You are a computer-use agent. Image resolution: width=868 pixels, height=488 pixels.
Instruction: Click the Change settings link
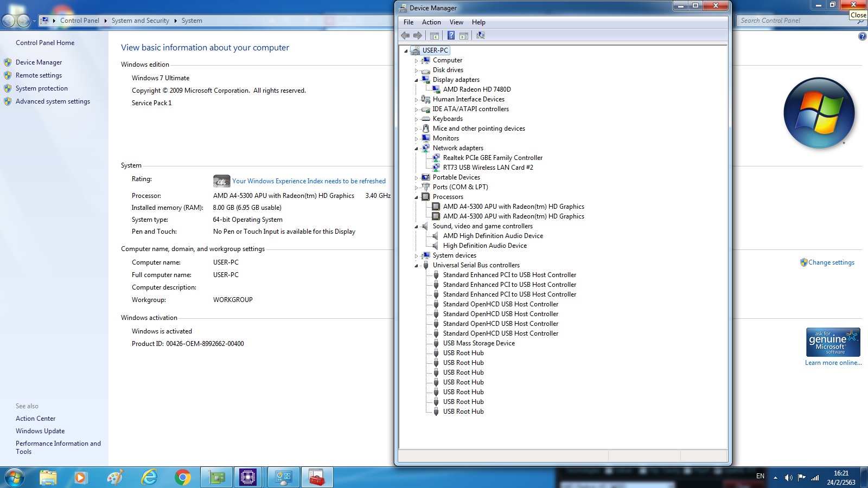coord(831,262)
